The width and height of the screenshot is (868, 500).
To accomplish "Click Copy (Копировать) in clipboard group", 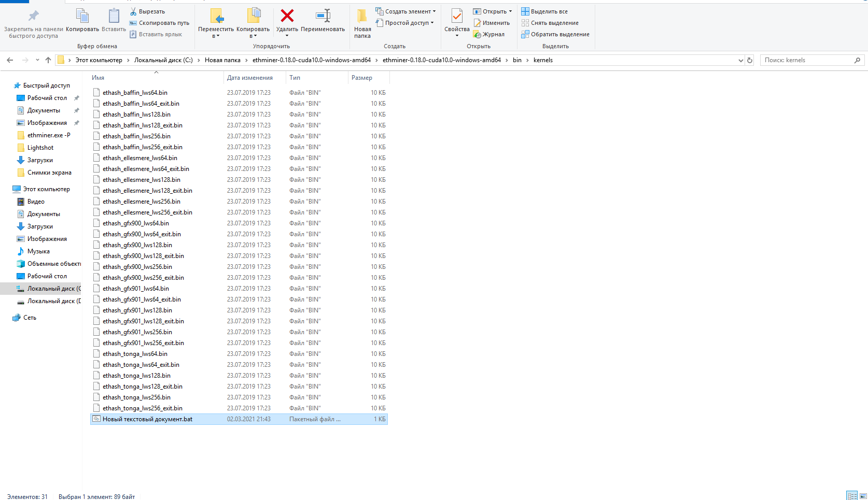I will 82,21.
